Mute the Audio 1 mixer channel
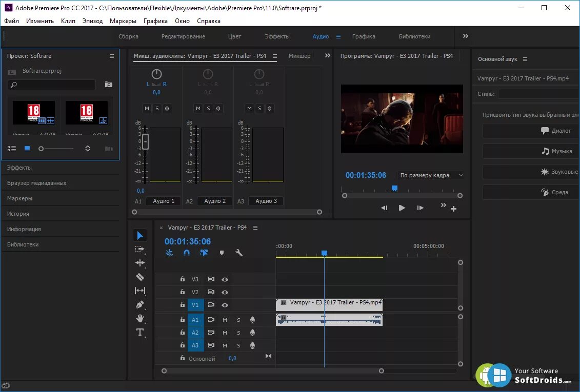 tap(147, 108)
